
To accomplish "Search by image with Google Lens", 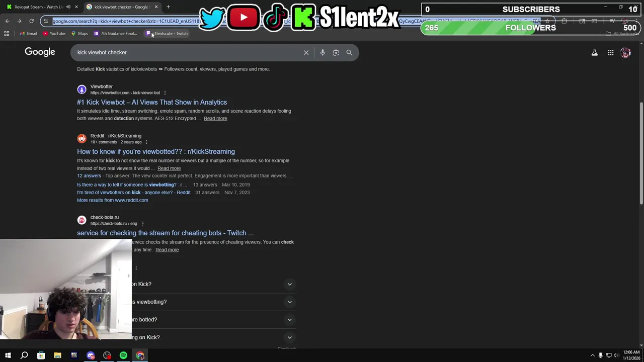I will click(x=336, y=52).
